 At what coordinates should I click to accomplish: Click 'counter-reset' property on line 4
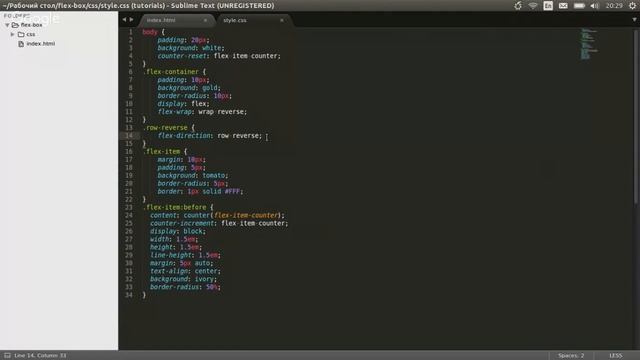182,56
